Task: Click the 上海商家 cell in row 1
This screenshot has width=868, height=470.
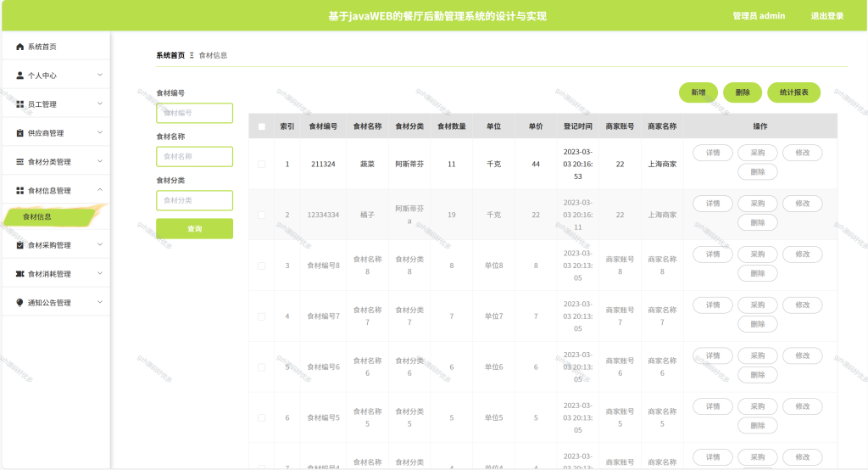Action: [x=662, y=164]
